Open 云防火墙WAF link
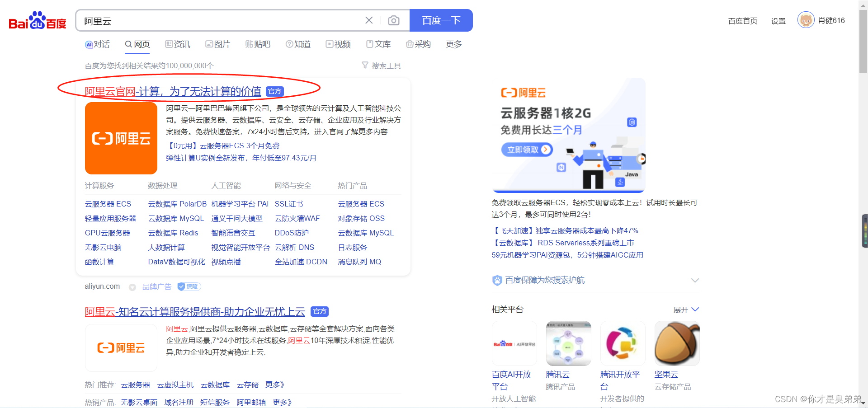The image size is (868, 408). click(297, 218)
